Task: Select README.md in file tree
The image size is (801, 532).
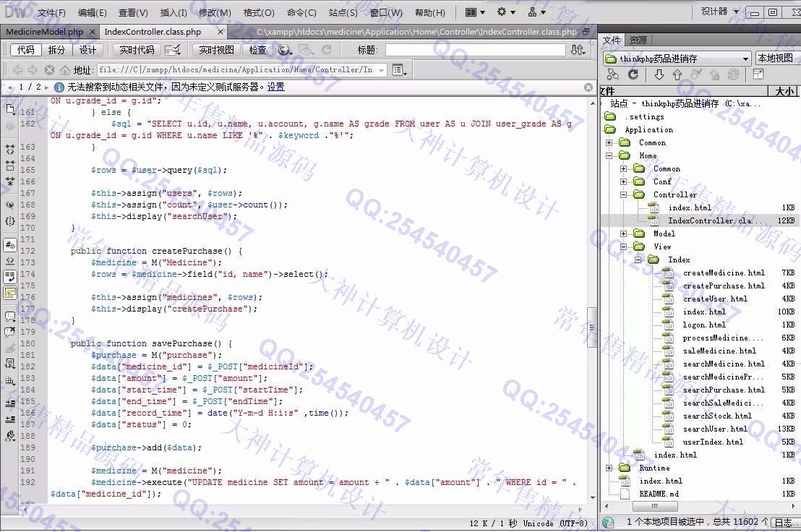Action: (x=659, y=494)
